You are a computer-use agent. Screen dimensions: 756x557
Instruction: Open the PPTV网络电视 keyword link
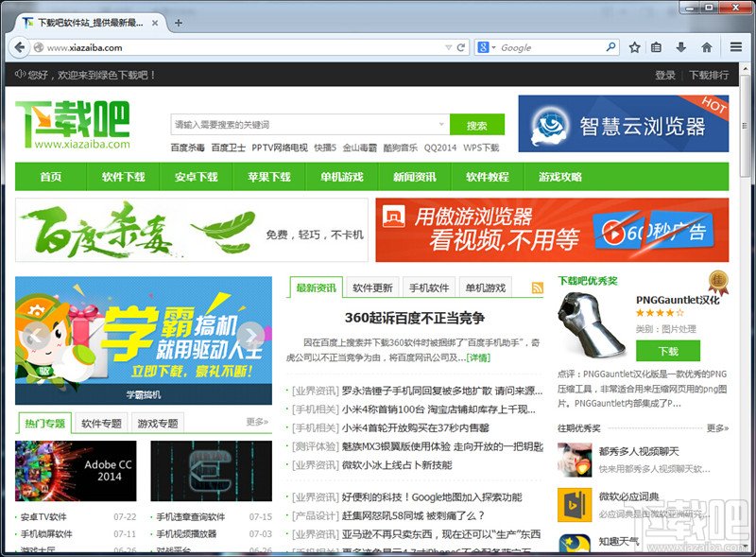[x=280, y=148]
